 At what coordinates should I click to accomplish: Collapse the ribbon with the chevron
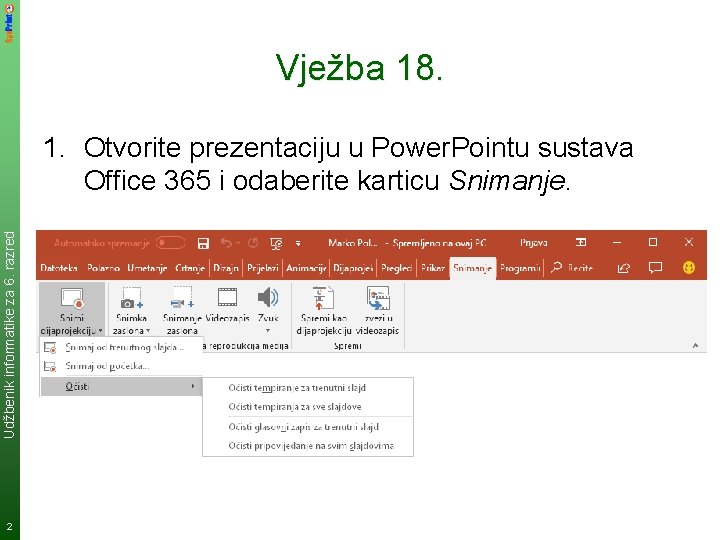[x=695, y=345]
